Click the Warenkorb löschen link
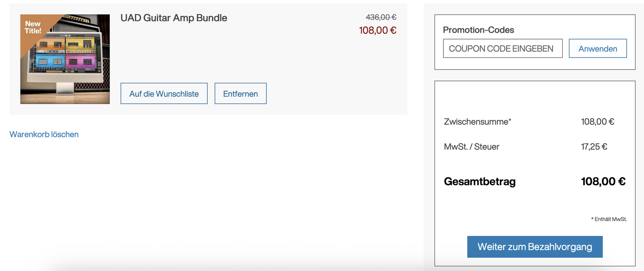 (44, 134)
